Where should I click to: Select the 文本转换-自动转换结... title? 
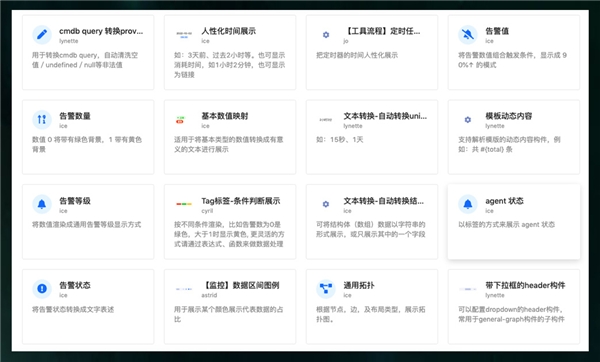click(384, 201)
